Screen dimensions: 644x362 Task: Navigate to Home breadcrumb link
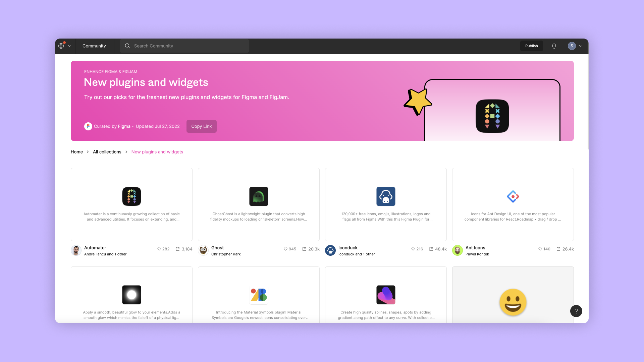[x=76, y=152]
